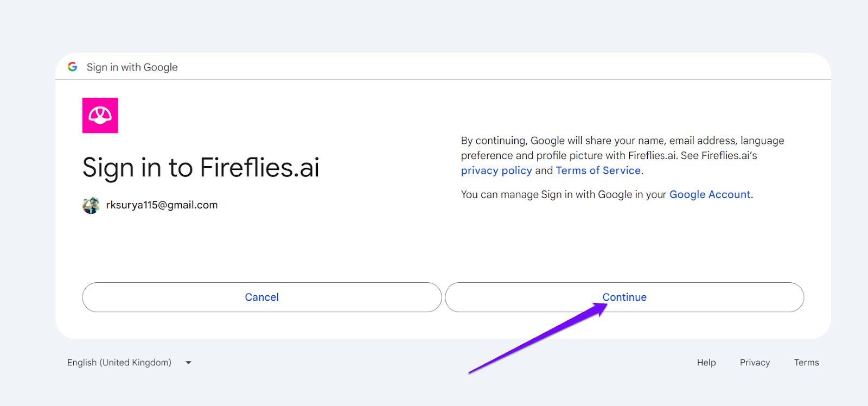
Task: Click the rksurya115@gmail.com email address
Action: click(x=162, y=205)
